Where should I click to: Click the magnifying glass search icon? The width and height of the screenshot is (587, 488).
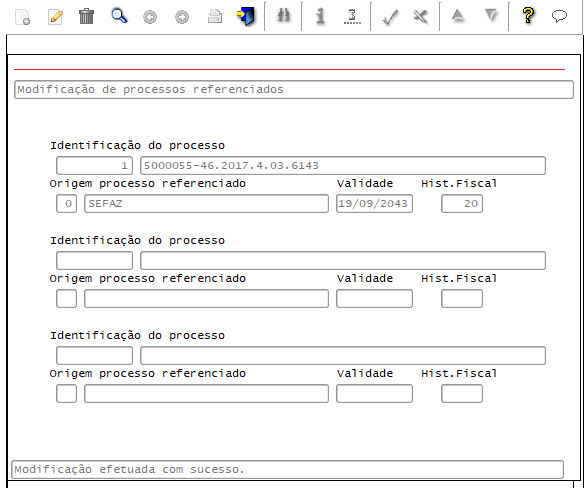(x=119, y=16)
